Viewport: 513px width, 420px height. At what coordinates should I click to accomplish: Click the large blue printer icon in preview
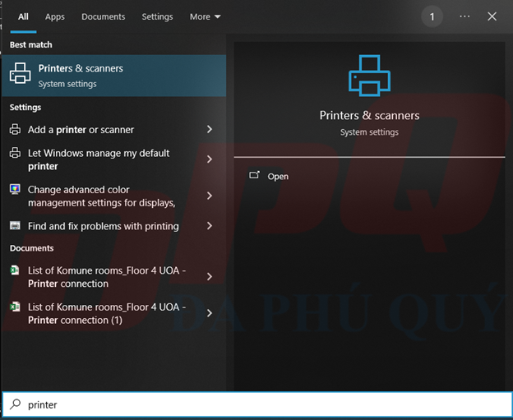pyautogui.click(x=369, y=76)
